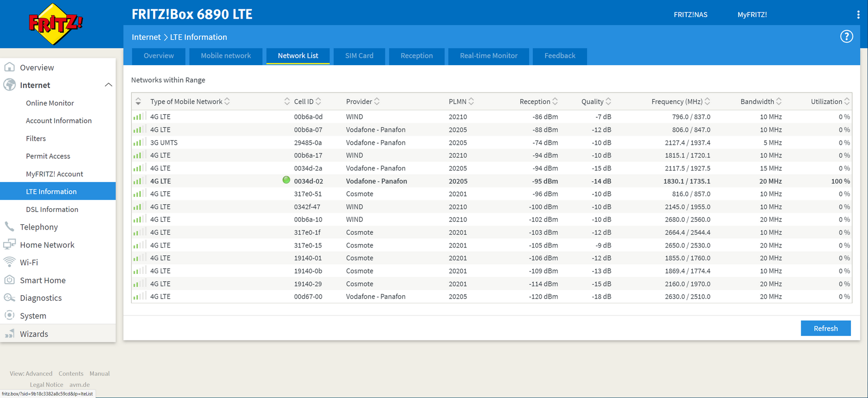Sort by signal strength column arrows
The height and width of the screenshot is (398, 868).
pos(138,101)
